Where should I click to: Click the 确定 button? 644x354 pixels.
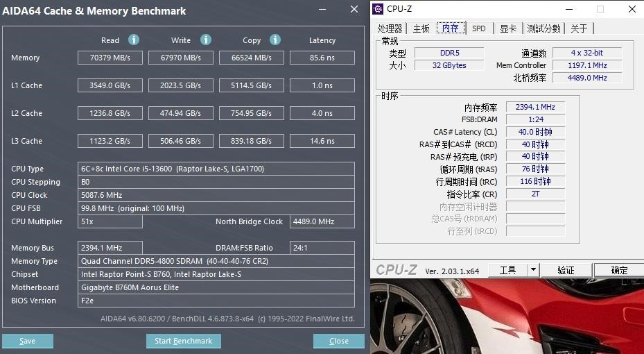(619, 270)
